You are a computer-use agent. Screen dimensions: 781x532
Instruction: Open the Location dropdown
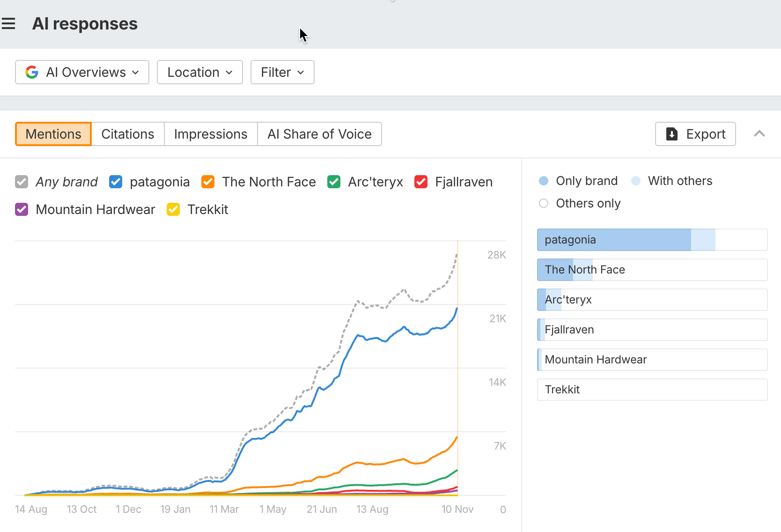[199, 72]
